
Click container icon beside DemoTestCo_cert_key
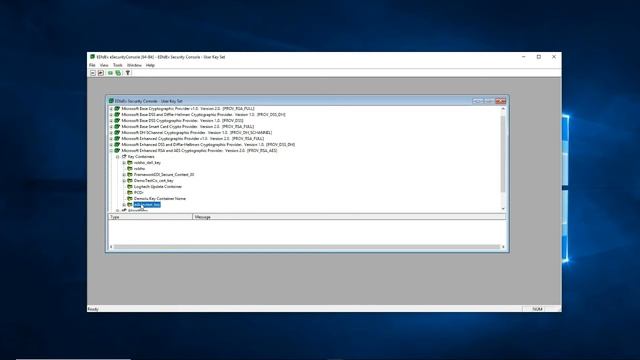pos(130,180)
